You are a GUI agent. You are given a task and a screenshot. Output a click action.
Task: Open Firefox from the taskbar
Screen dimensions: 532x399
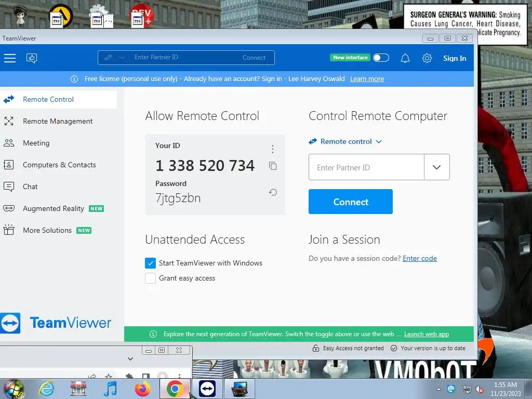pos(142,389)
